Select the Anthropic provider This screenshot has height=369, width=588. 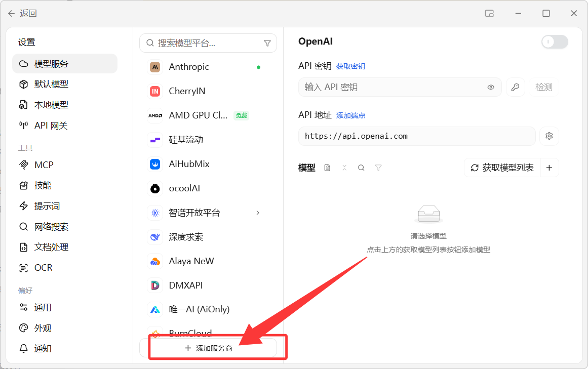pos(208,67)
